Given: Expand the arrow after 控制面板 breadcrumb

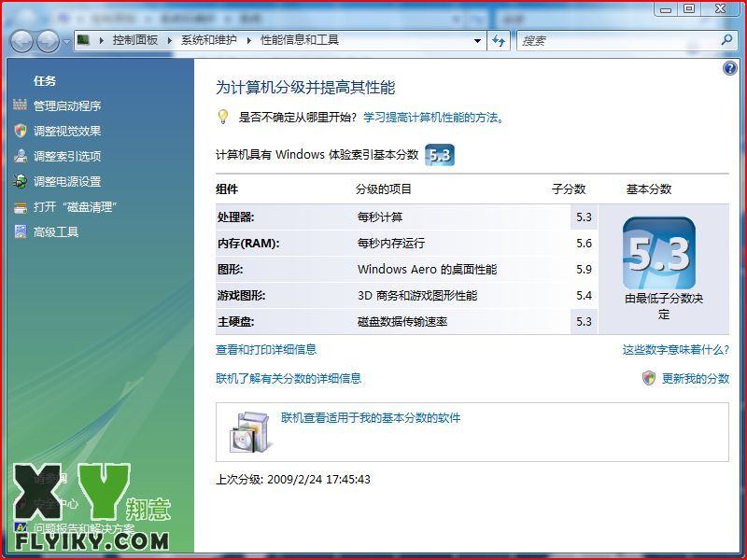Looking at the screenshot, I should (169, 40).
